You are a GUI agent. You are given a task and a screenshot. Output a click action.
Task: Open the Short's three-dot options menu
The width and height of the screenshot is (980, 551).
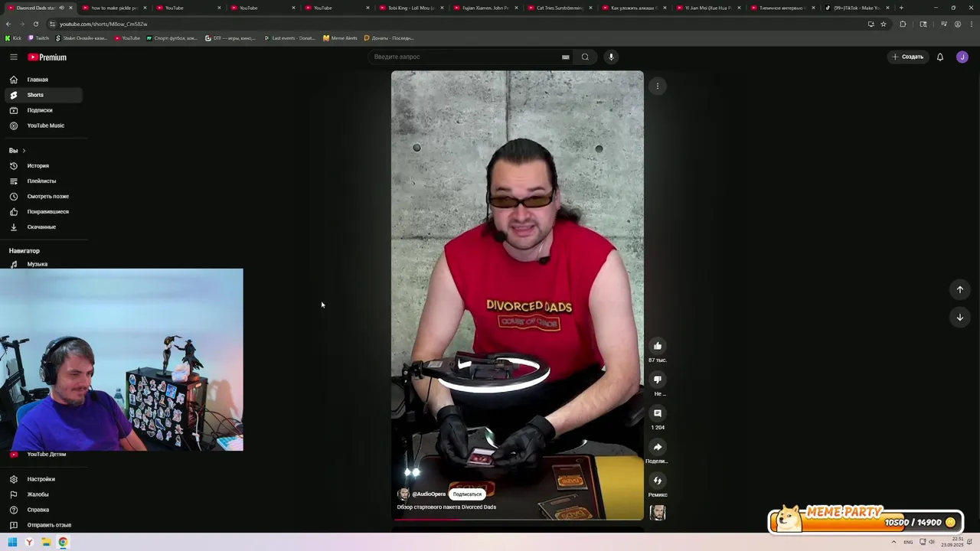tap(658, 86)
